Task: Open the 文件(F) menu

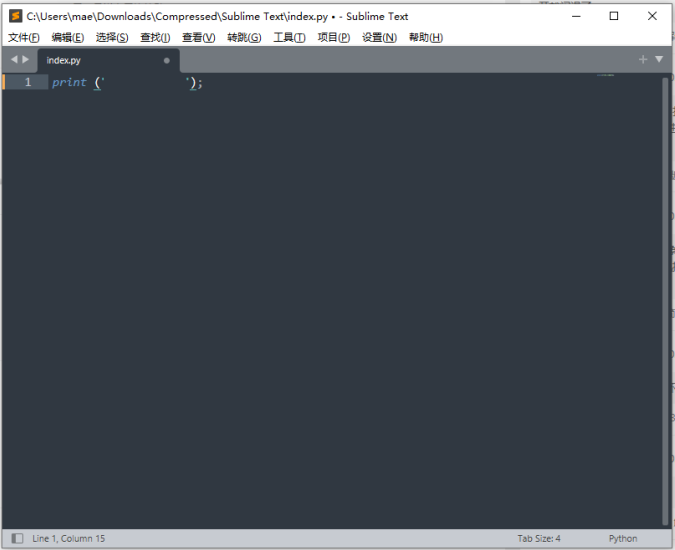Action: [x=24, y=38]
